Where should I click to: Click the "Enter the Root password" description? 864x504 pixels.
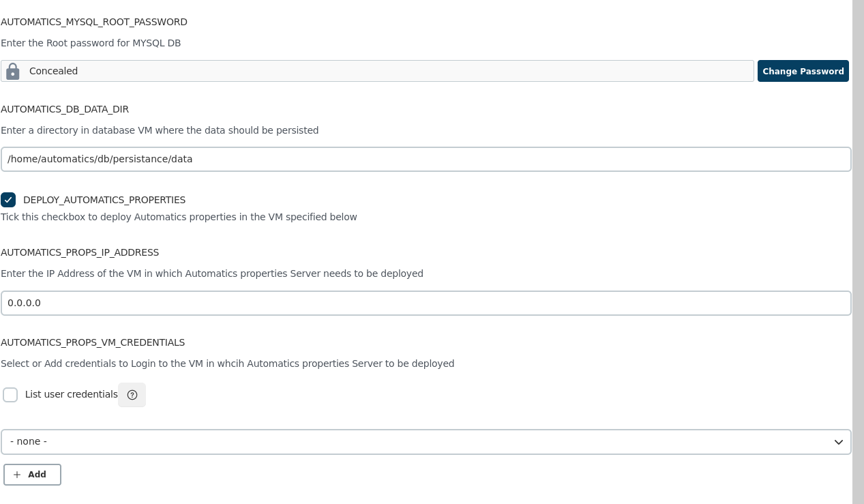91,43
